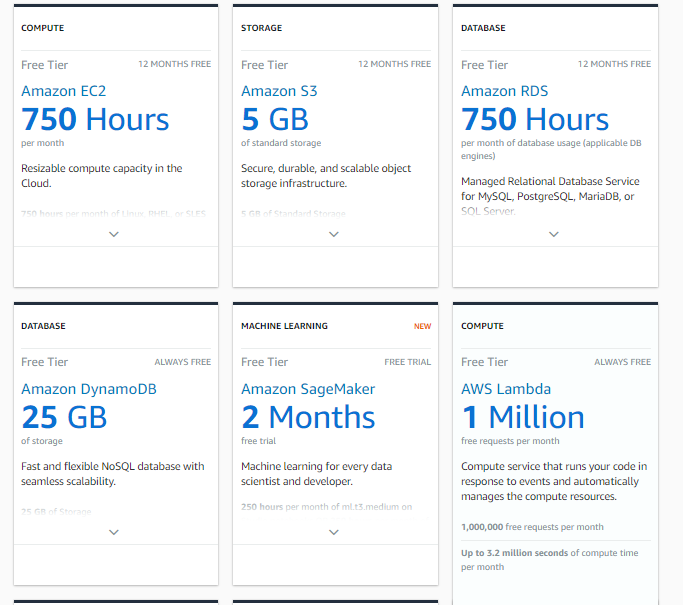Viewport: 683px width, 605px height.
Task: Click 'Up to 3.2 million seconds' line
Action: tap(550, 560)
